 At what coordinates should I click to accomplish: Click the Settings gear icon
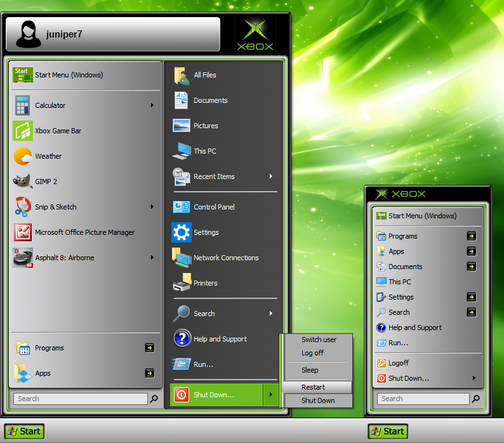point(182,232)
